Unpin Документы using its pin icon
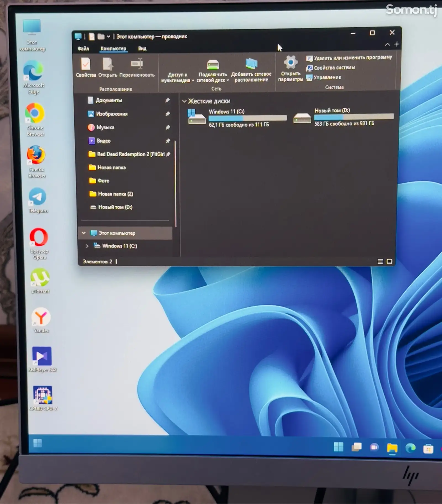442x504 pixels. click(x=167, y=100)
